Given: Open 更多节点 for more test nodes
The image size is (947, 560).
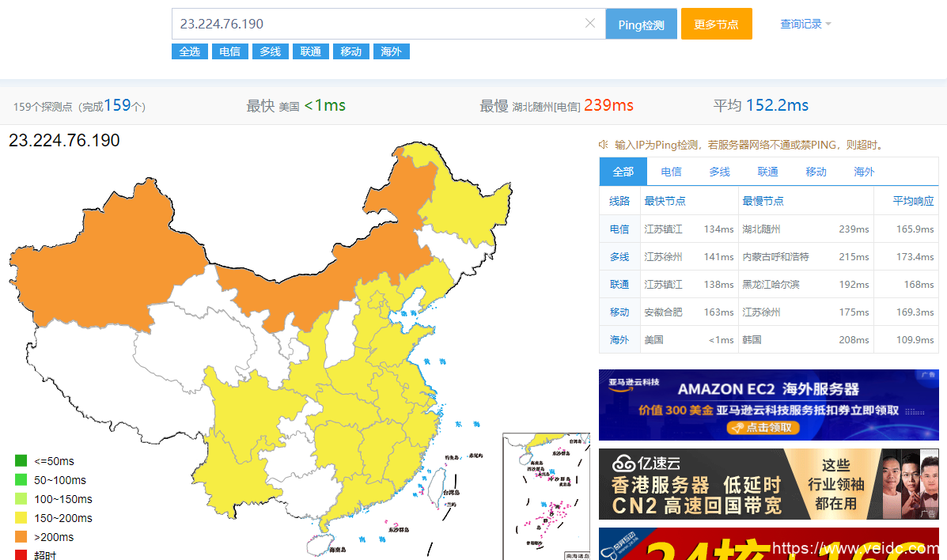Looking at the screenshot, I should click(x=716, y=24).
